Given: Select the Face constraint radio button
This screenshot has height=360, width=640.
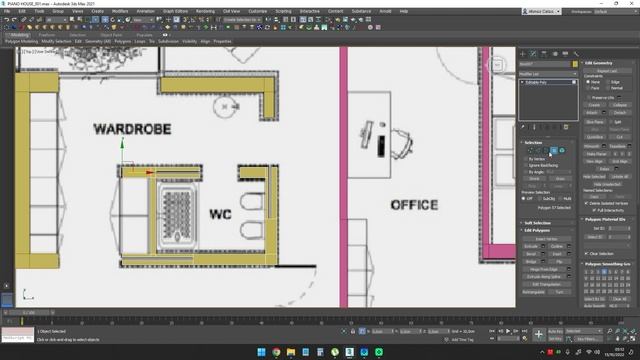Looking at the screenshot, I should [588, 88].
